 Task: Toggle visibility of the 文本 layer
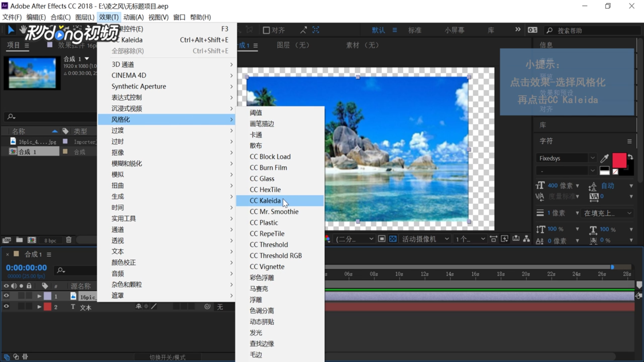6,307
